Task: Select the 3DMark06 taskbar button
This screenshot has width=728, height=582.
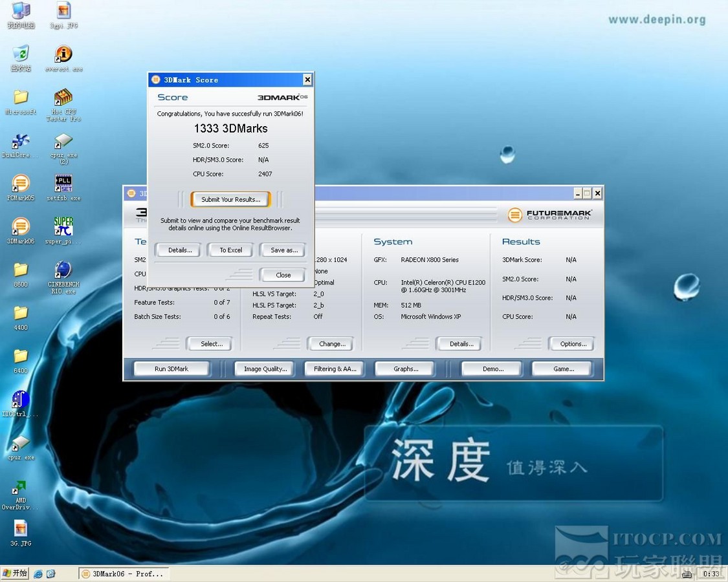Action: 123,574
